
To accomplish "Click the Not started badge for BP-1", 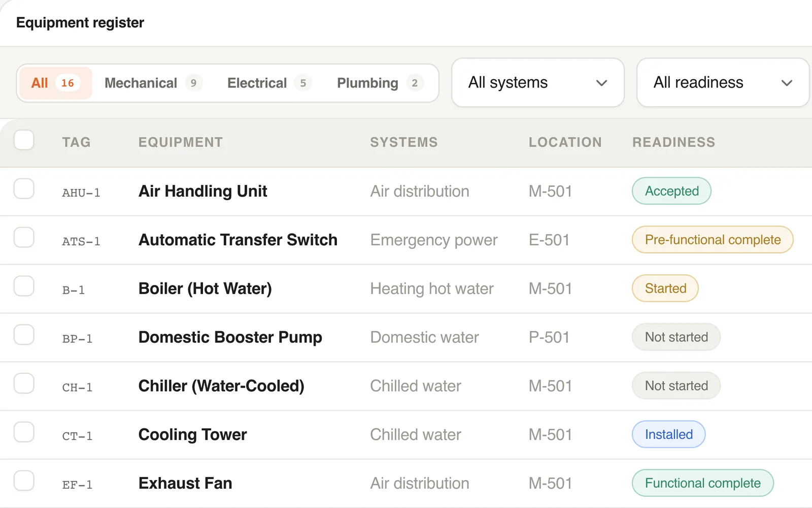I will coord(676,337).
